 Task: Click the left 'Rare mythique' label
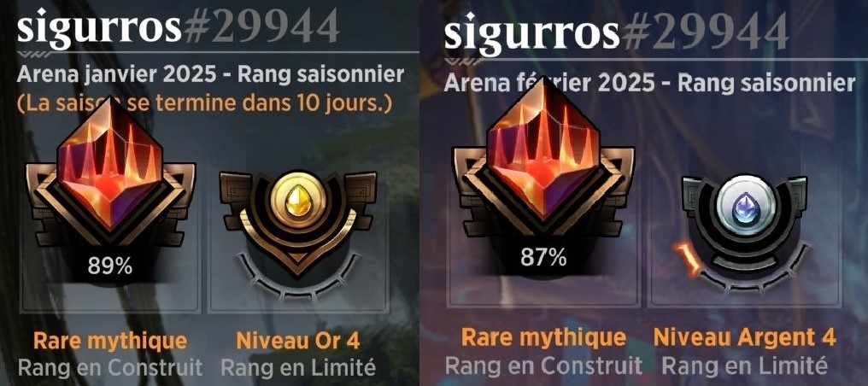click(x=110, y=341)
